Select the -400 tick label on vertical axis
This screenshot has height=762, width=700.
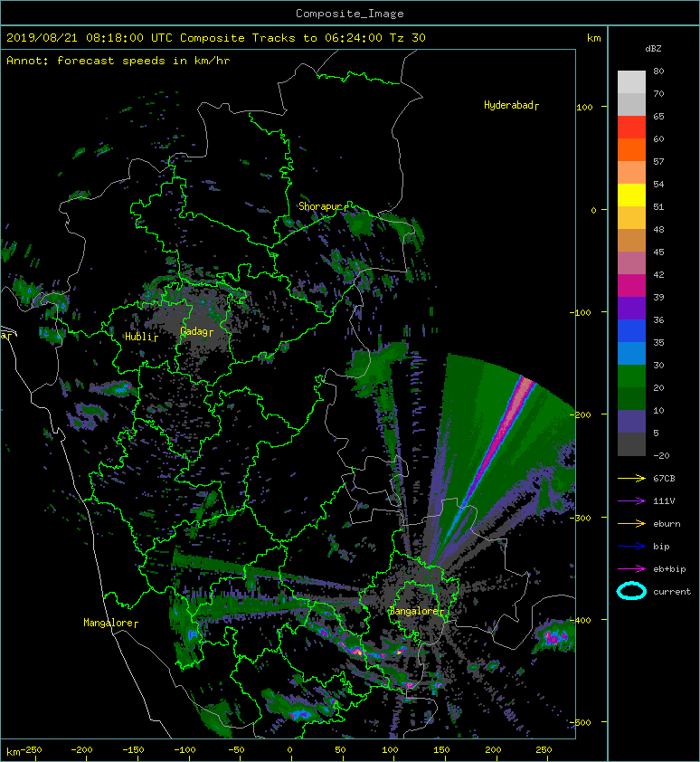pos(581,621)
